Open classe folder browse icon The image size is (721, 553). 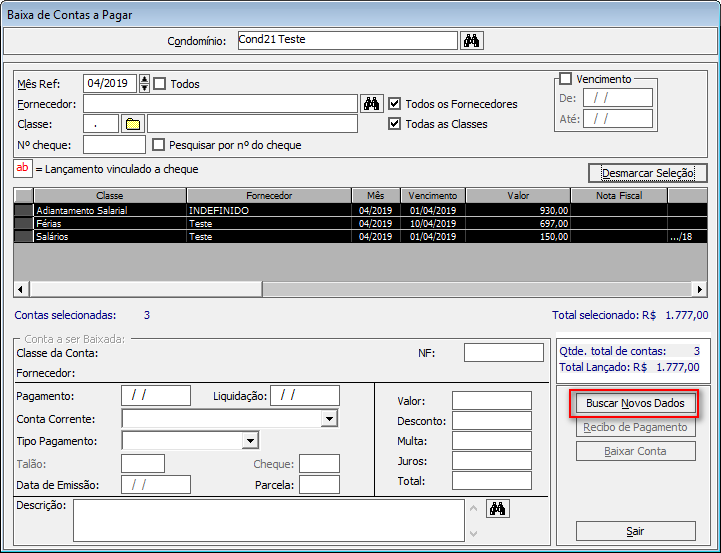[133, 124]
